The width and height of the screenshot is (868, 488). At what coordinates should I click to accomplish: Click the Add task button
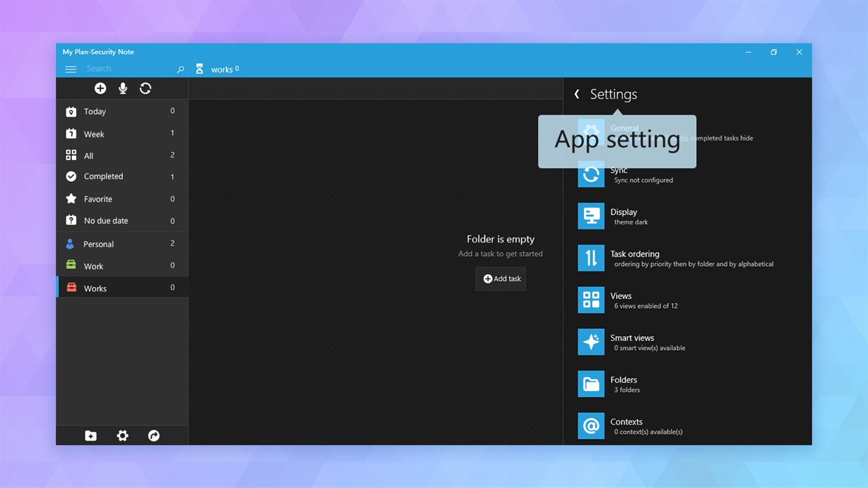click(500, 278)
